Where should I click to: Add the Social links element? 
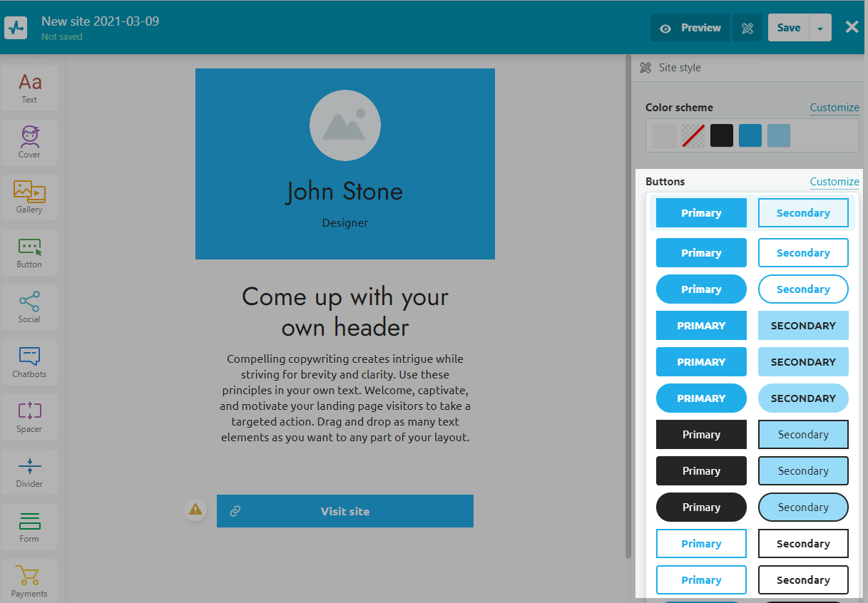tap(29, 307)
